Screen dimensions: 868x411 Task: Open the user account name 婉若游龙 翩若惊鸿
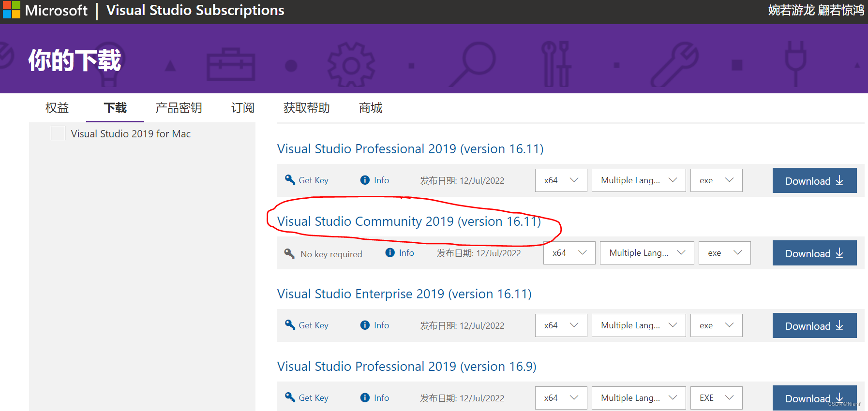click(x=816, y=10)
